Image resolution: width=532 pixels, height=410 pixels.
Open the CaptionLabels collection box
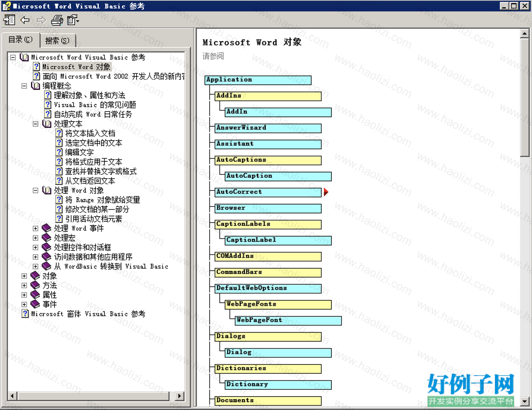point(268,225)
